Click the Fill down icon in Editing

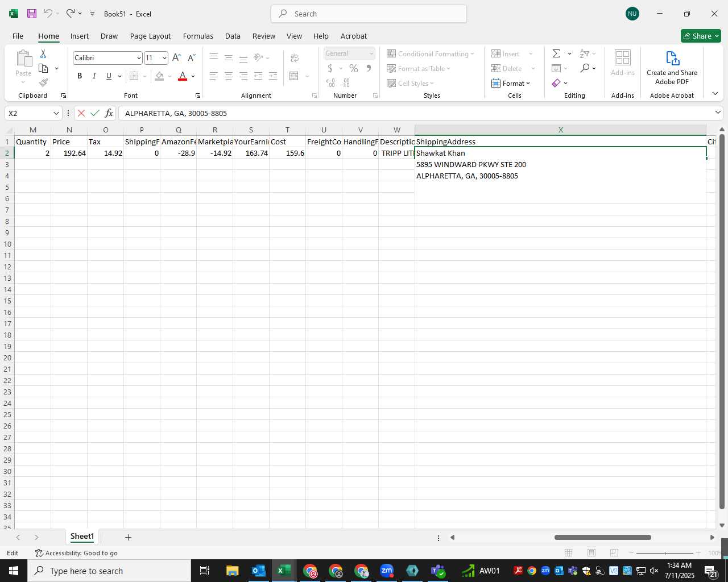tap(556, 68)
